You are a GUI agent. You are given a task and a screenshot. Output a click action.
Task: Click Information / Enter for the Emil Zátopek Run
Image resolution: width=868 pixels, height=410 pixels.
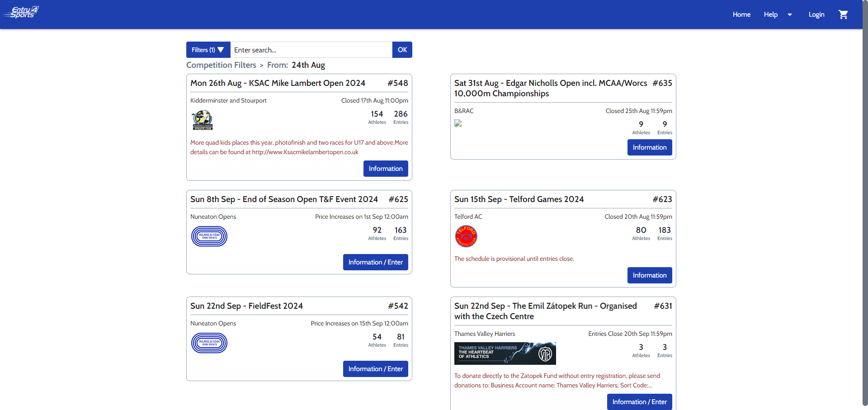click(x=639, y=401)
